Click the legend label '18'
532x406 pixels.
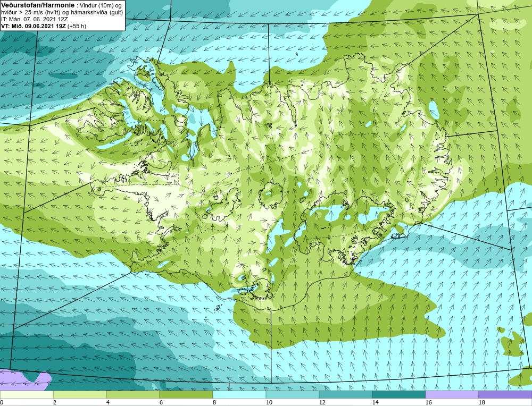[482, 402]
